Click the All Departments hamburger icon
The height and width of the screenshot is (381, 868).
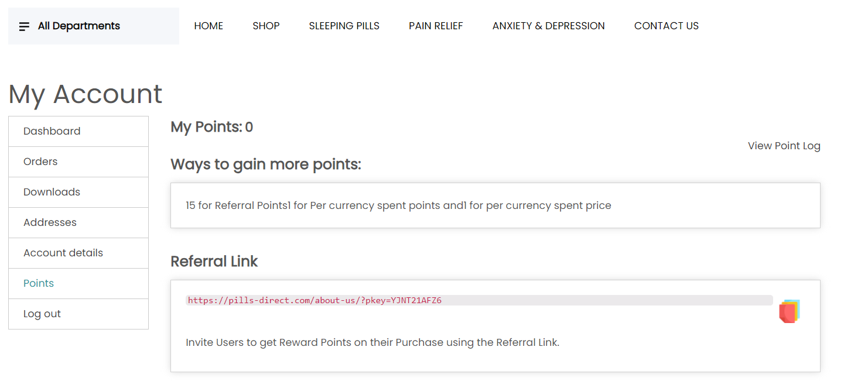[x=24, y=26]
